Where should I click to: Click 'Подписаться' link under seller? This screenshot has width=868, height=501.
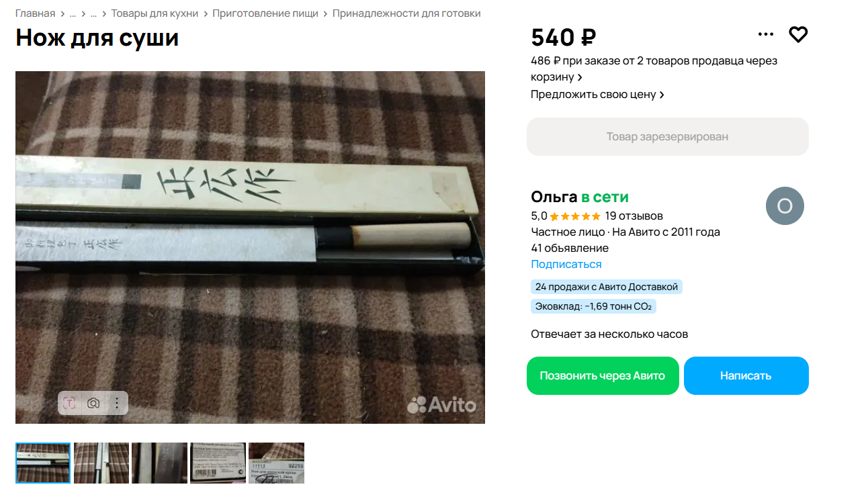pos(566,265)
